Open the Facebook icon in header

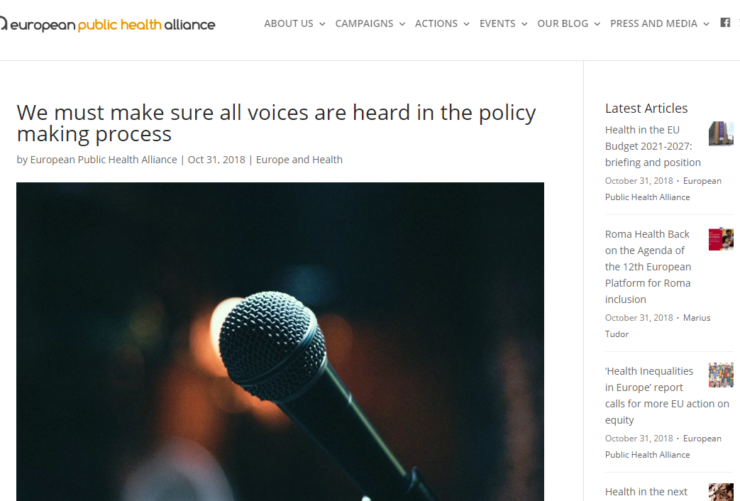(725, 23)
